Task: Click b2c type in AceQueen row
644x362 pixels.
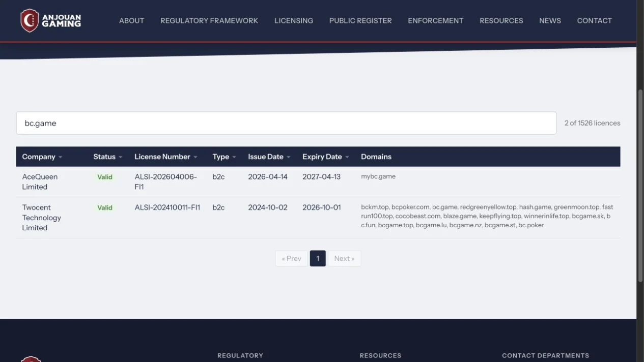Action: [x=218, y=177]
